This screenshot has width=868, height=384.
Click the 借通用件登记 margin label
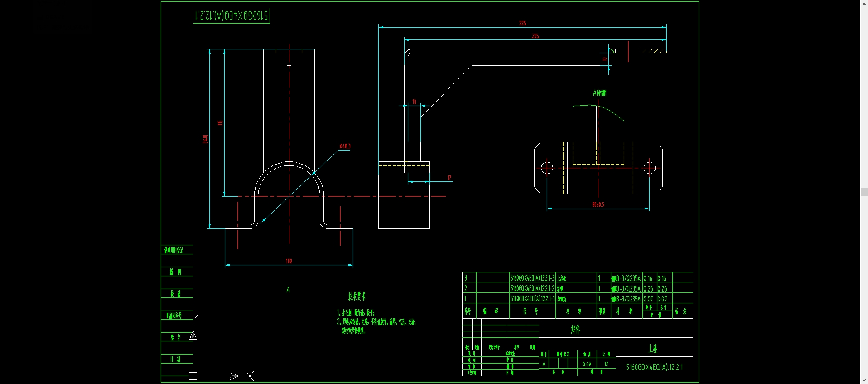174,250
